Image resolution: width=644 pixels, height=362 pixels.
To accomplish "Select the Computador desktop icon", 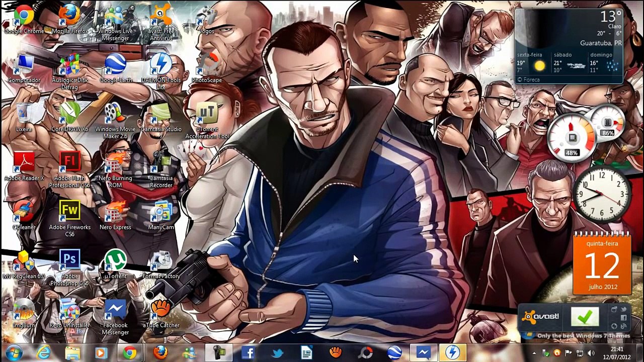I will (24, 68).
